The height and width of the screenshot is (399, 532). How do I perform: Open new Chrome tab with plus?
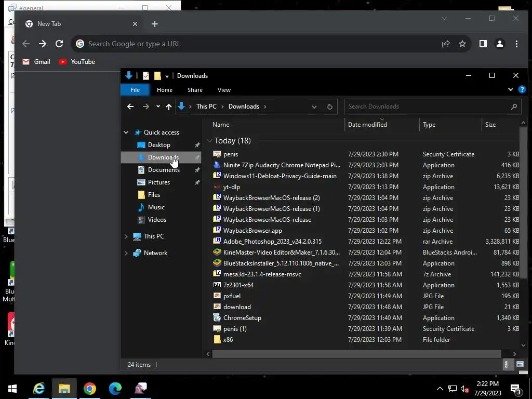155,24
